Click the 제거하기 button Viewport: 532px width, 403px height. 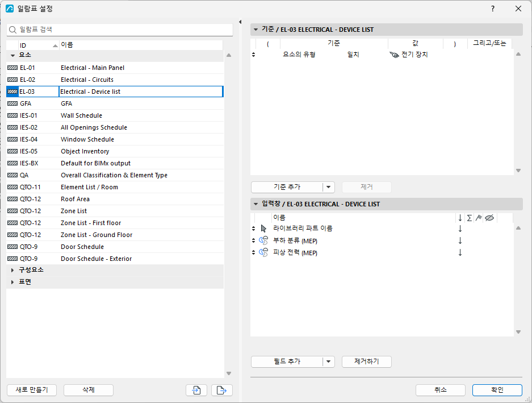[x=367, y=362]
